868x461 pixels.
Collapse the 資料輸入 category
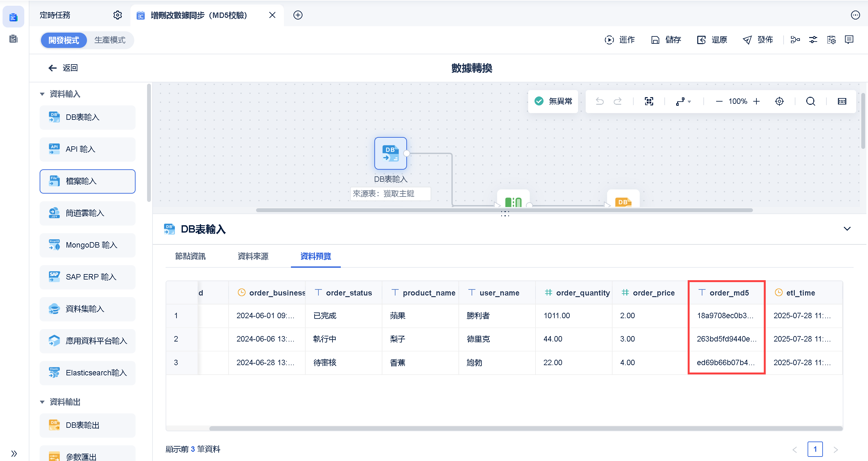point(42,94)
